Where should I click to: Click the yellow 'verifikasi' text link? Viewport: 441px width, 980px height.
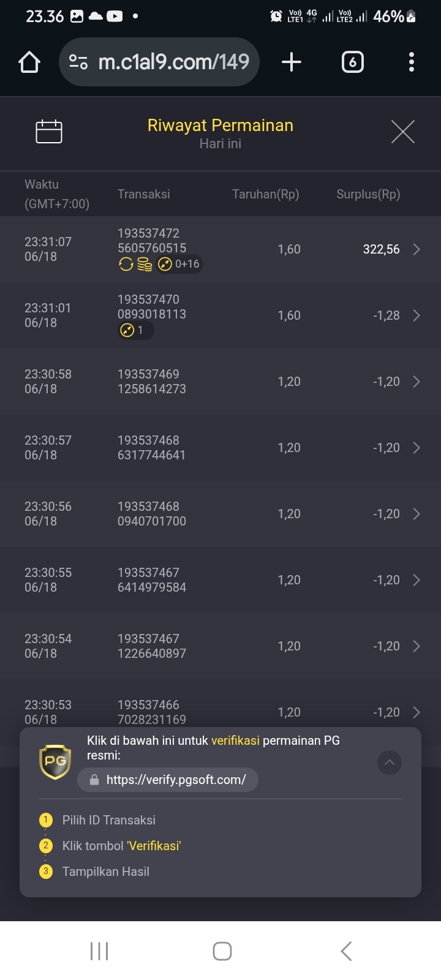[x=236, y=741]
